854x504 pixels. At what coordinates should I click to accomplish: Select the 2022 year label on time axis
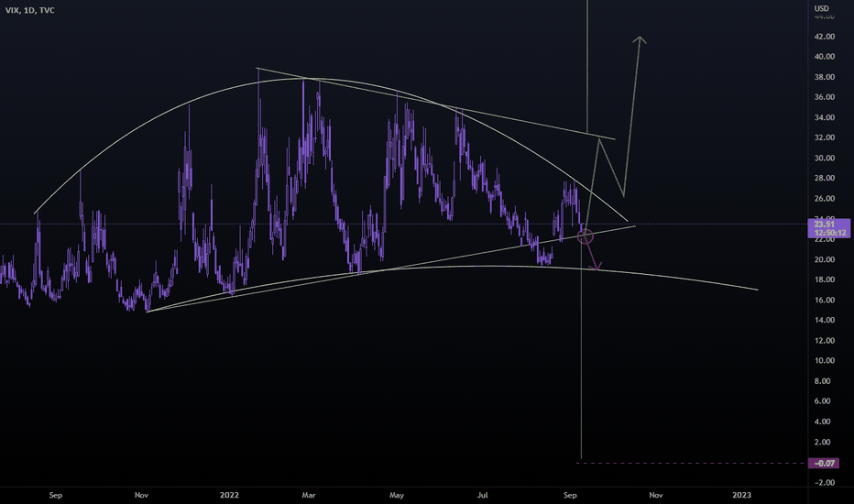coord(229,495)
